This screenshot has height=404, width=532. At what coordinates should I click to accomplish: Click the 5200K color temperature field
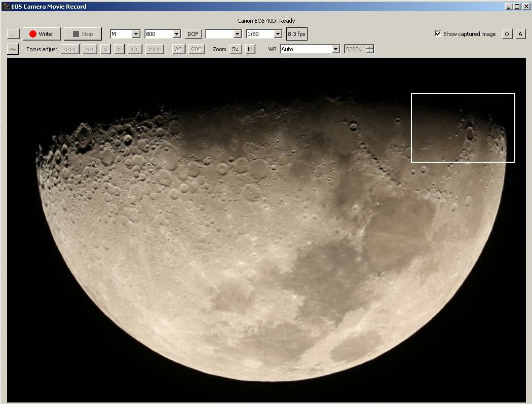[x=355, y=49]
